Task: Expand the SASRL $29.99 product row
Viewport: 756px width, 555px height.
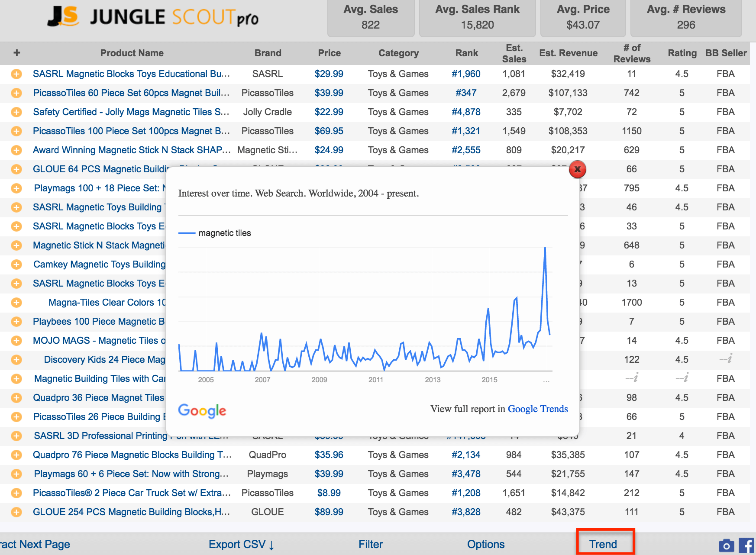Action: pos(16,74)
